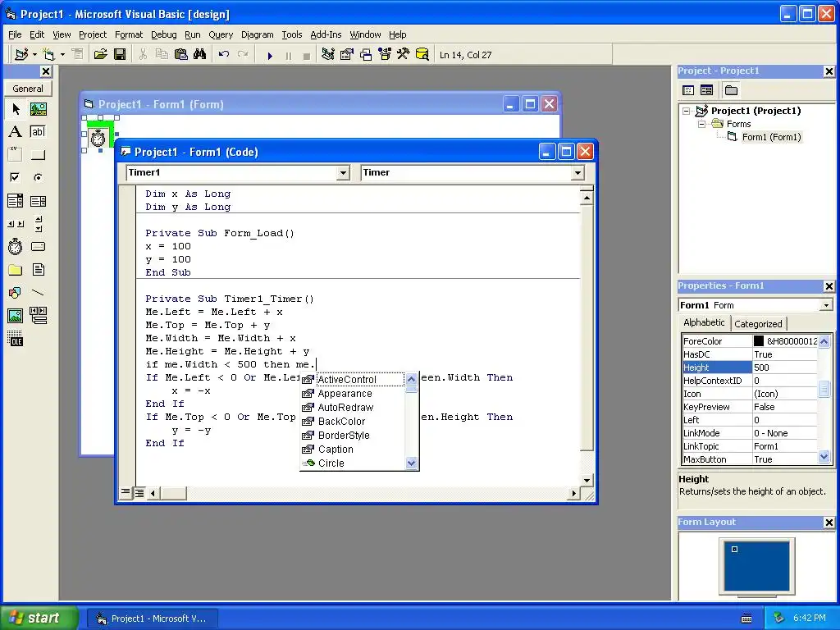The width and height of the screenshot is (840, 630).
Task: Open the Debug menu
Action: pyautogui.click(x=163, y=34)
